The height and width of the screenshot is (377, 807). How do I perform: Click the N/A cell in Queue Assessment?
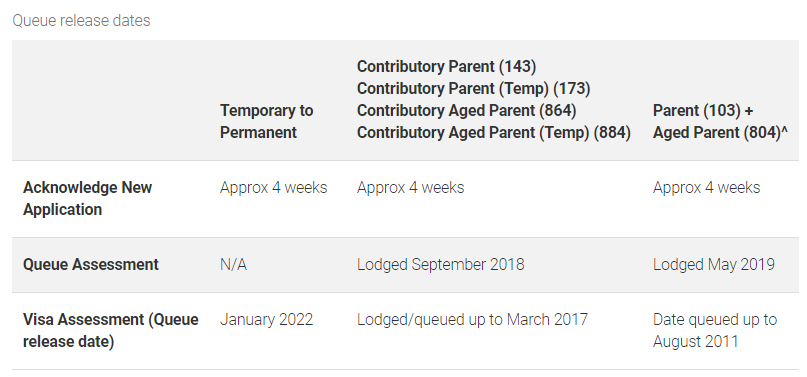233,265
